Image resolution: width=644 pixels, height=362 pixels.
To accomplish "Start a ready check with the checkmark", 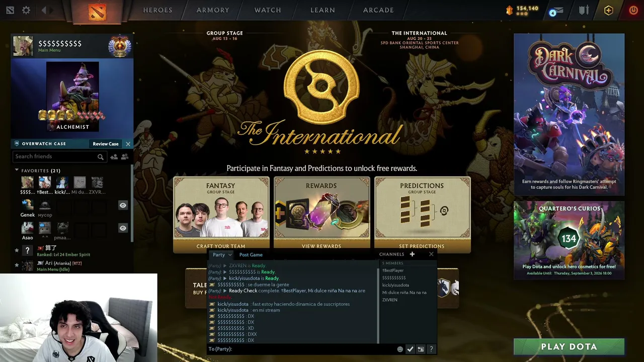I will coord(410,349).
